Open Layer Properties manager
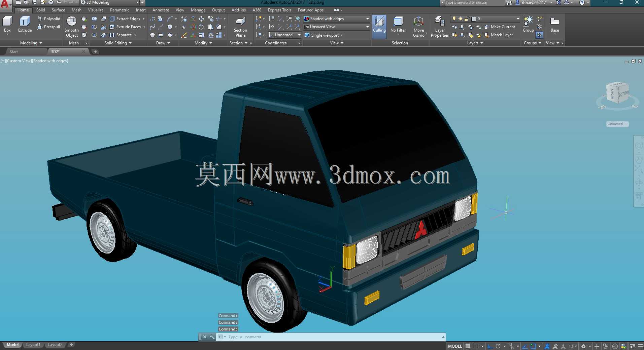Screen dimensions: 644x350 click(x=440, y=27)
